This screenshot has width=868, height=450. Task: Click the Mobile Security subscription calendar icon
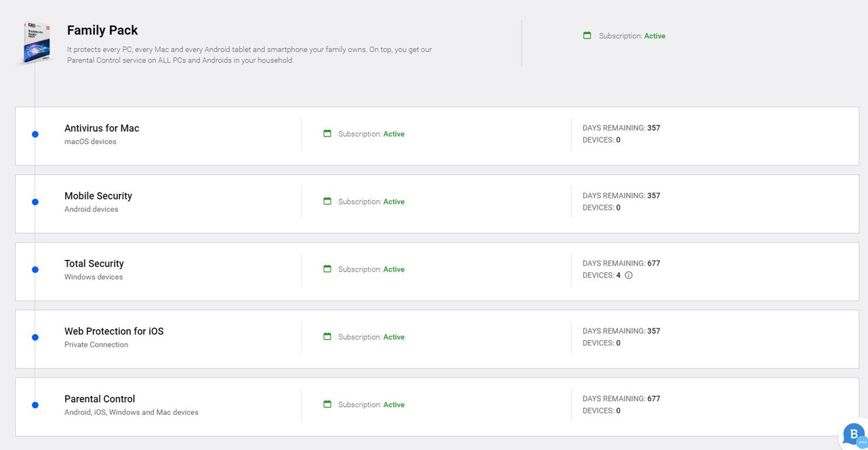pos(328,202)
